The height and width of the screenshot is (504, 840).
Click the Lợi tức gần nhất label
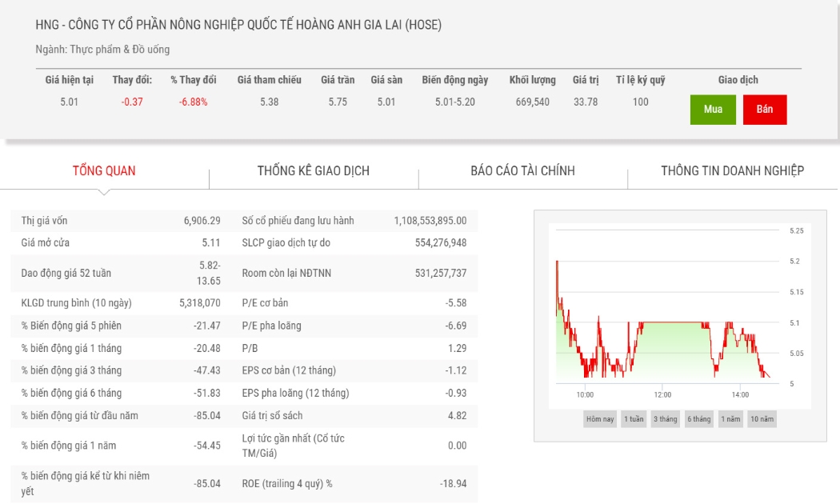point(293,446)
